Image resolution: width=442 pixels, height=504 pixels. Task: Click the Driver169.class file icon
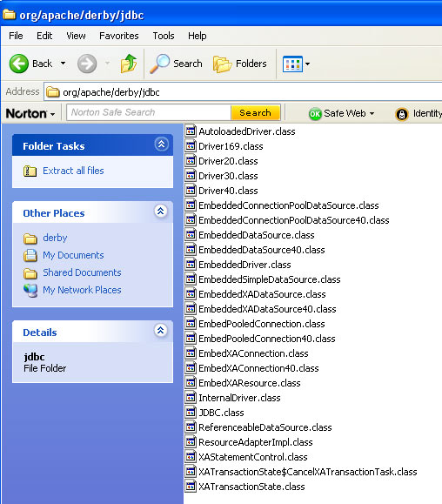[x=191, y=145]
